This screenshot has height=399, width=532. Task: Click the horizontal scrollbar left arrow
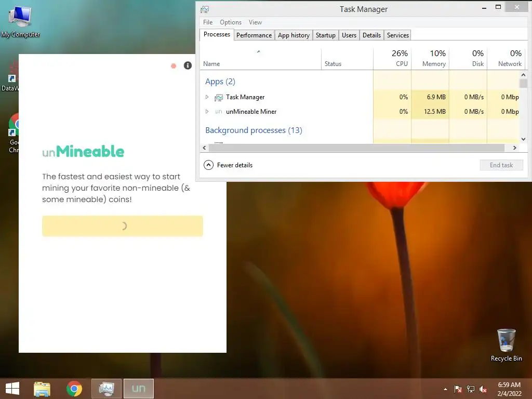pos(204,148)
